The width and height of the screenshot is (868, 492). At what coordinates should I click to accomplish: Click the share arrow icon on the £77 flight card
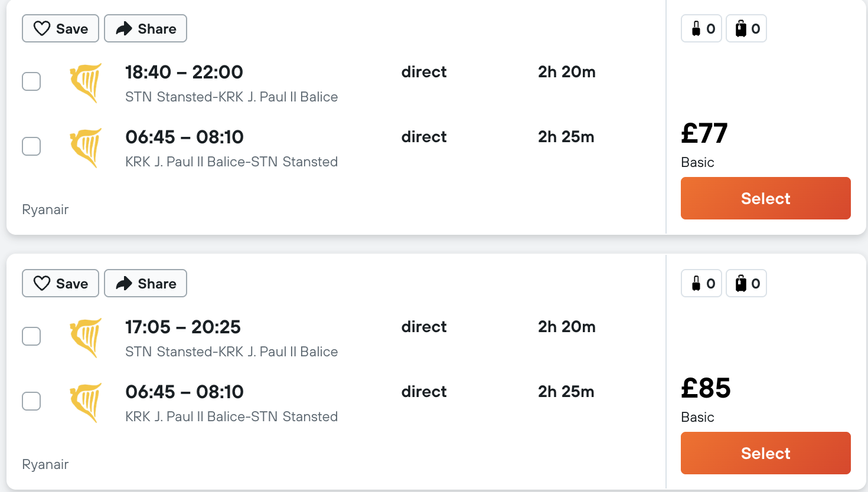123,28
